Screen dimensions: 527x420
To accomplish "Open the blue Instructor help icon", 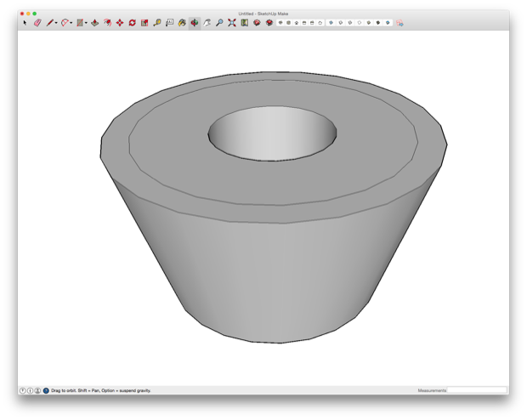I will [46, 390].
